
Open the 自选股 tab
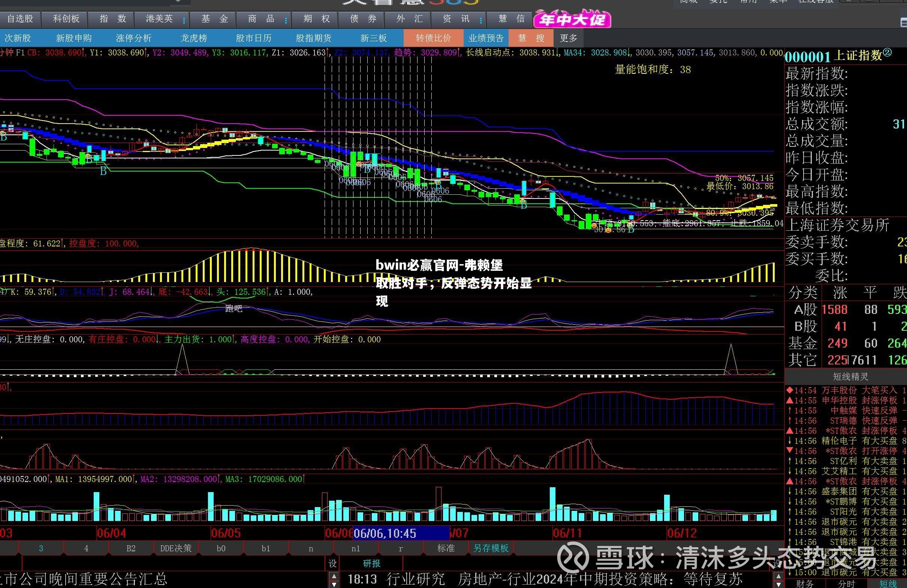point(20,19)
